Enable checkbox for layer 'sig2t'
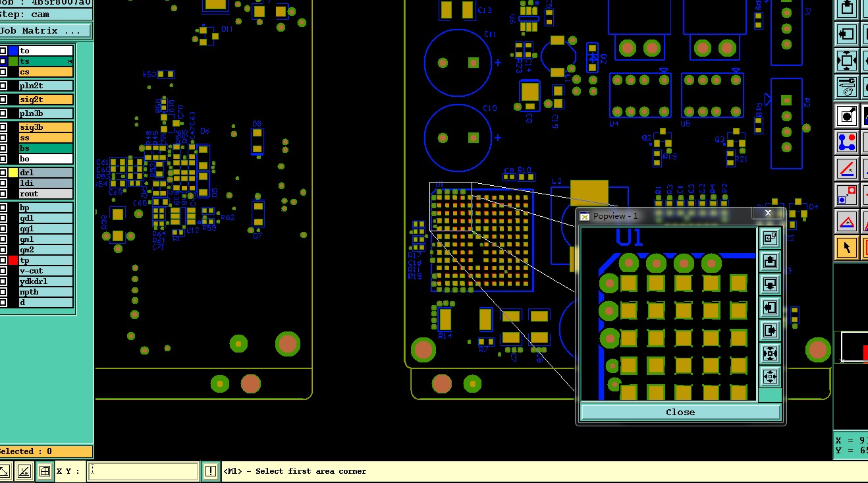 tap(3, 99)
